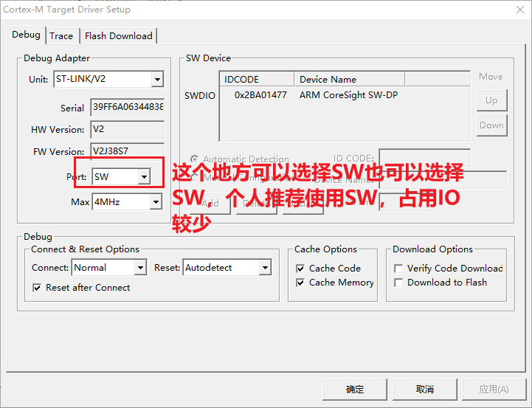
Task: Click the Serial number field
Action: click(127, 107)
